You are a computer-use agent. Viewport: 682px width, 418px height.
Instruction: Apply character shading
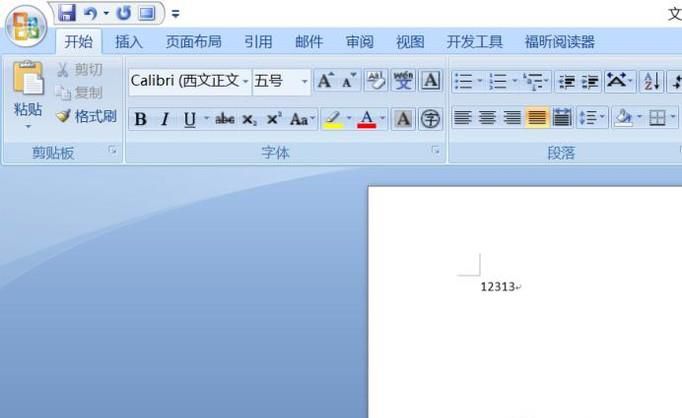[403, 119]
